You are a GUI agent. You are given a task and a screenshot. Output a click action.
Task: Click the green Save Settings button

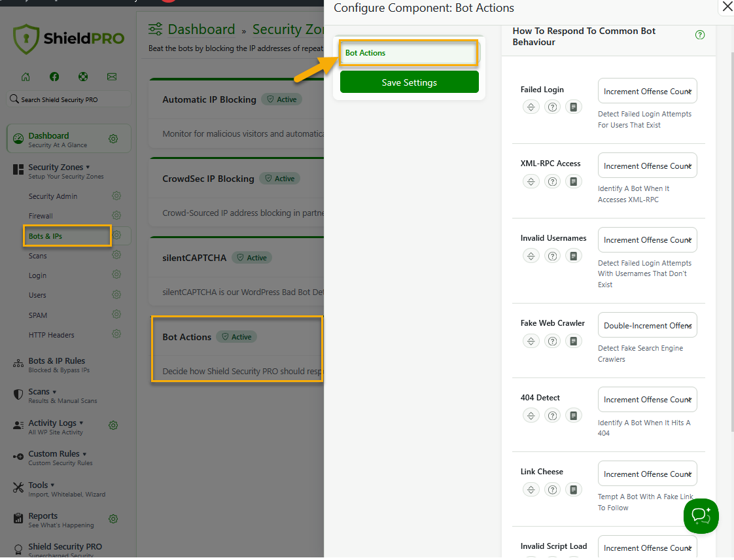(409, 82)
